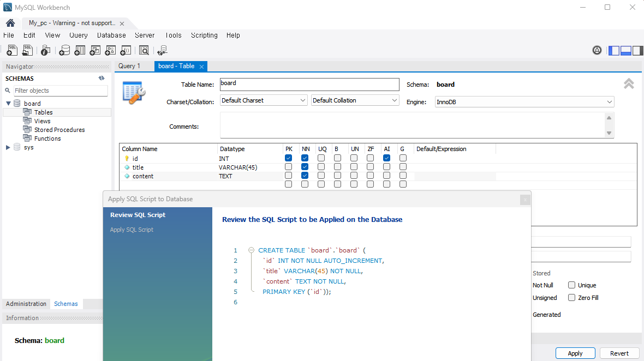Collapse the board schema tree node
The width and height of the screenshot is (644, 361).
pos(8,104)
